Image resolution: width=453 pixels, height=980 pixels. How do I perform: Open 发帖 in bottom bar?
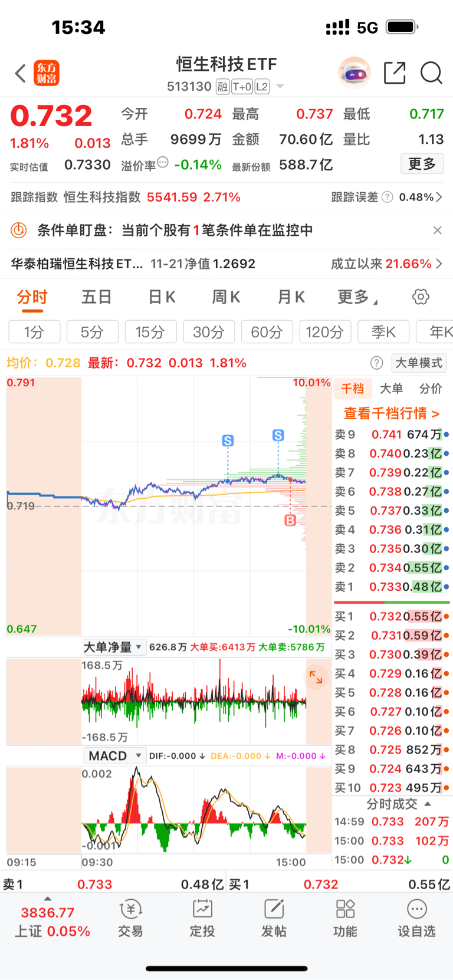click(274, 919)
